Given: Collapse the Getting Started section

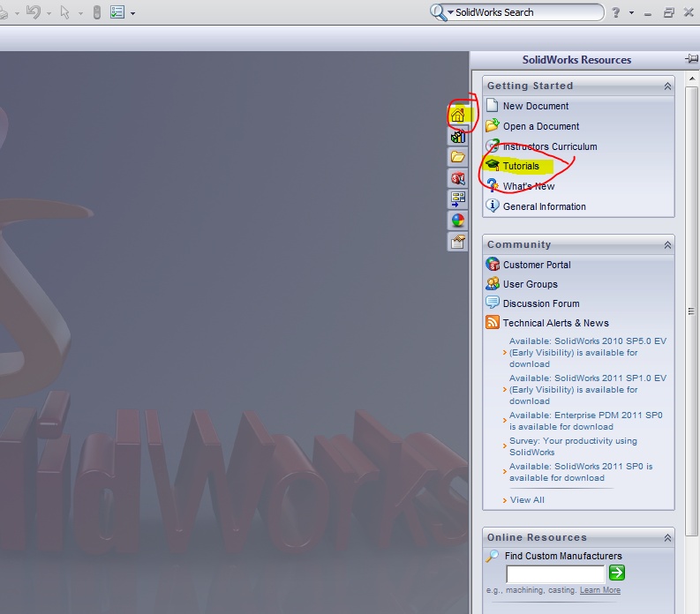Looking at the screenshot, I should [667, 86].
